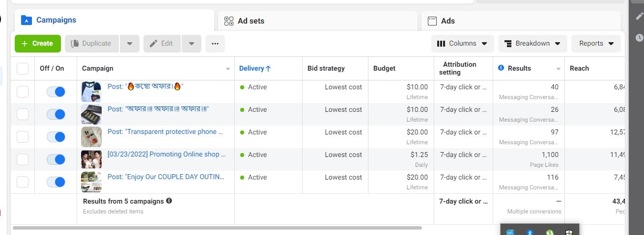Open the Breakdown dropdown menu
The height and width of the screenshot is (235, 644).
point(532,43)
